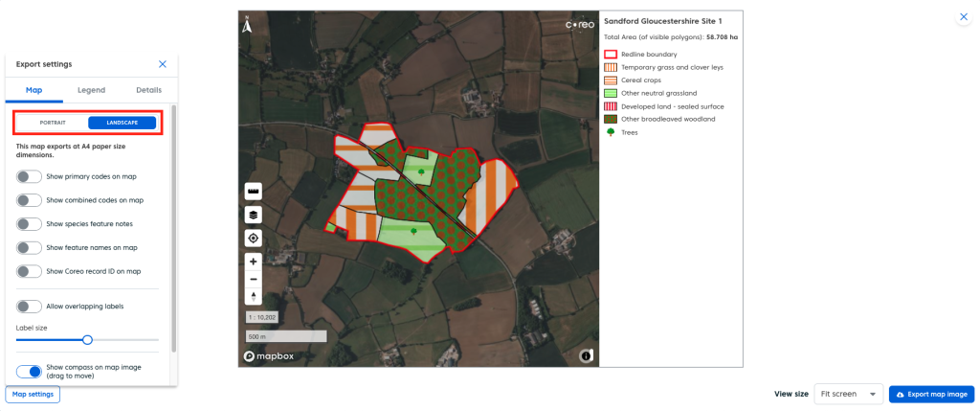The image size is (980, 411).
Task: Open the View size Fit screen dropdown
Action: [848, 394]
